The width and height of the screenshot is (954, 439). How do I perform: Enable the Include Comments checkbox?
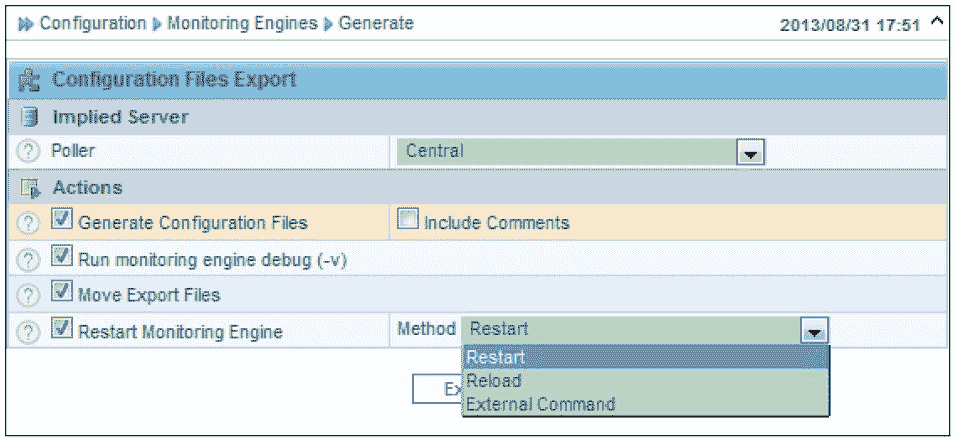coord(407,221)
